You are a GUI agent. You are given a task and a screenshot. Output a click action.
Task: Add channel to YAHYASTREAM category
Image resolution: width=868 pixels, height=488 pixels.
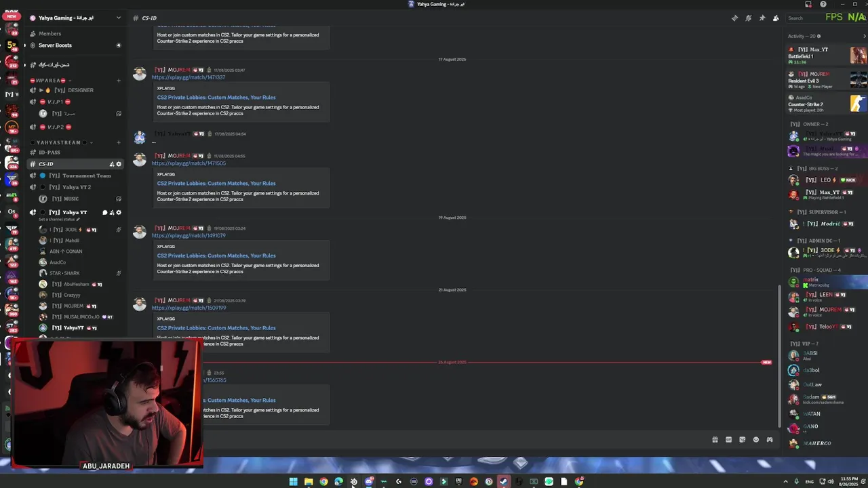point(119,142)
